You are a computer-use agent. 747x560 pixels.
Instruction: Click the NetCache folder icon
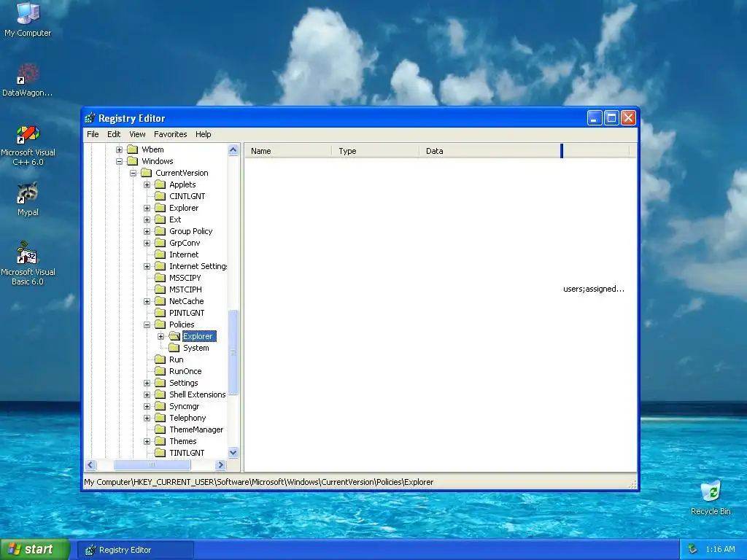click(x=160, y=301)
